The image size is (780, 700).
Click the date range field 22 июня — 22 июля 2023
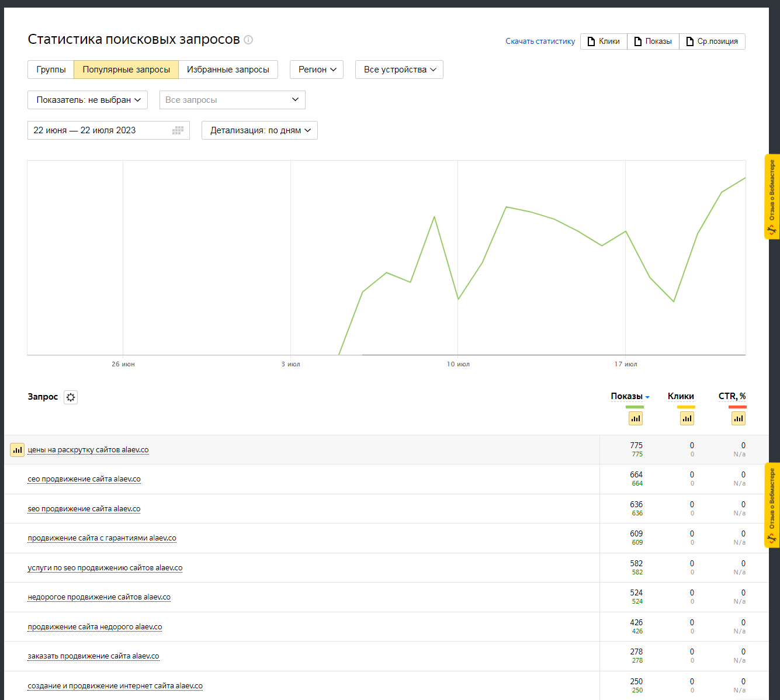click(109, 130)
